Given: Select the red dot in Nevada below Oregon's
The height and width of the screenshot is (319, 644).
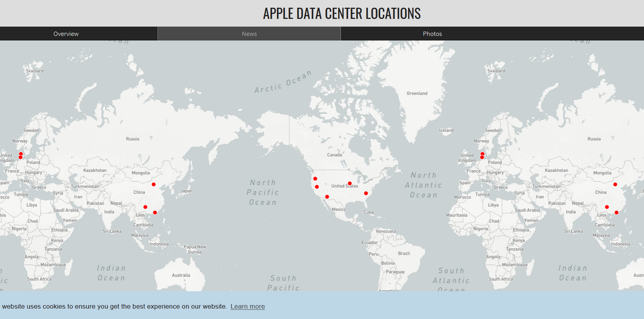Looking at the screenshot, I should [x=317, y=187].
